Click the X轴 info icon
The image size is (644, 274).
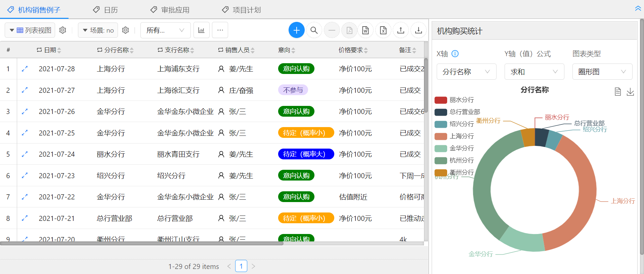(455, 54)
